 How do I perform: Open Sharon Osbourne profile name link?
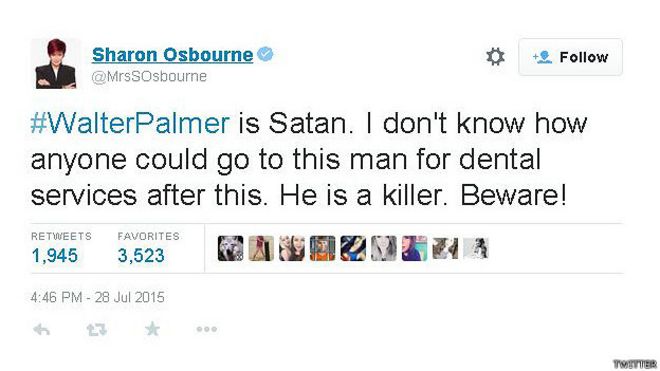click(x=172, y=55)
